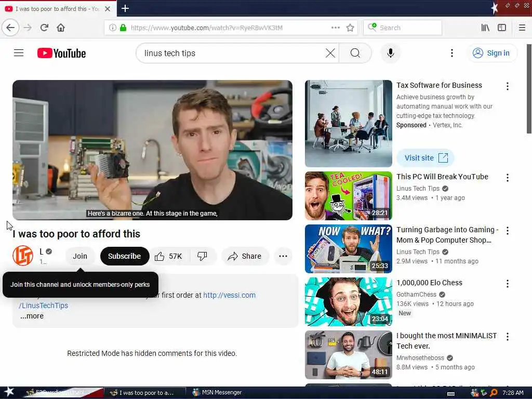Expand description with '...more'
Viewport: 532px width, 399px height.
32,316
